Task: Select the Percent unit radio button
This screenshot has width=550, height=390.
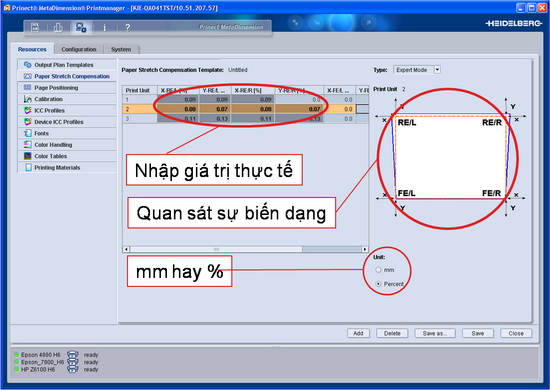Action: pyautogui.click(x=378, y=284)
